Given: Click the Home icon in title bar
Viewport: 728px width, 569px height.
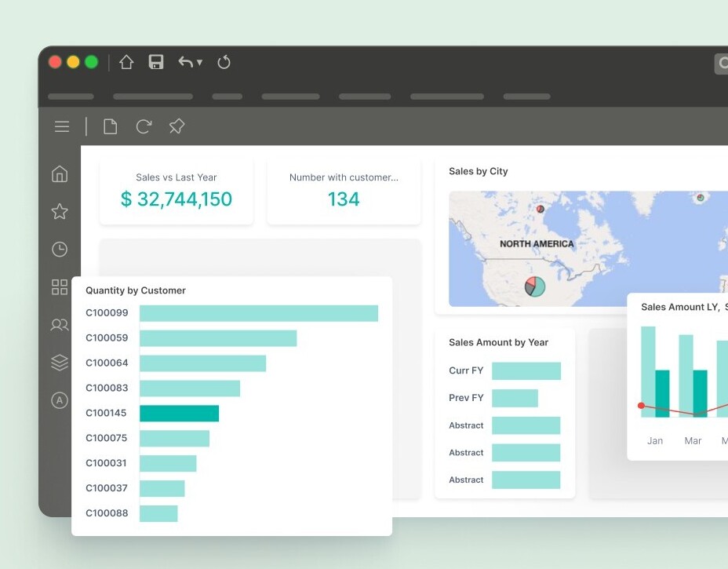Looking at the screenshot, I should tap(126, 63).
